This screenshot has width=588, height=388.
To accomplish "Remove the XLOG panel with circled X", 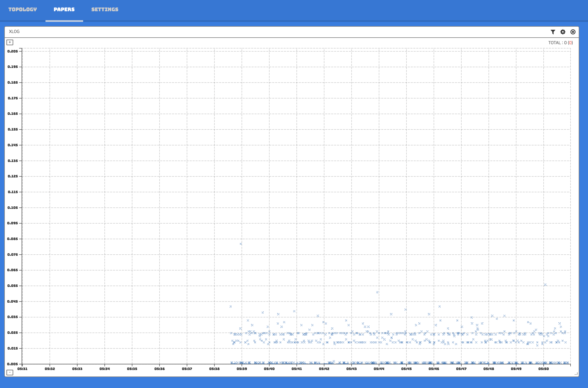I will pos(573,32).
